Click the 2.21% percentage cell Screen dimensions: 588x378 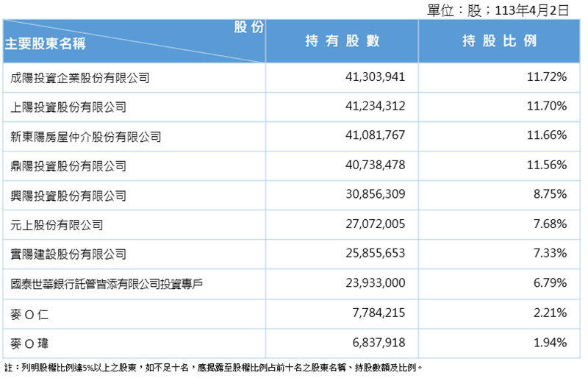[550, 313]
